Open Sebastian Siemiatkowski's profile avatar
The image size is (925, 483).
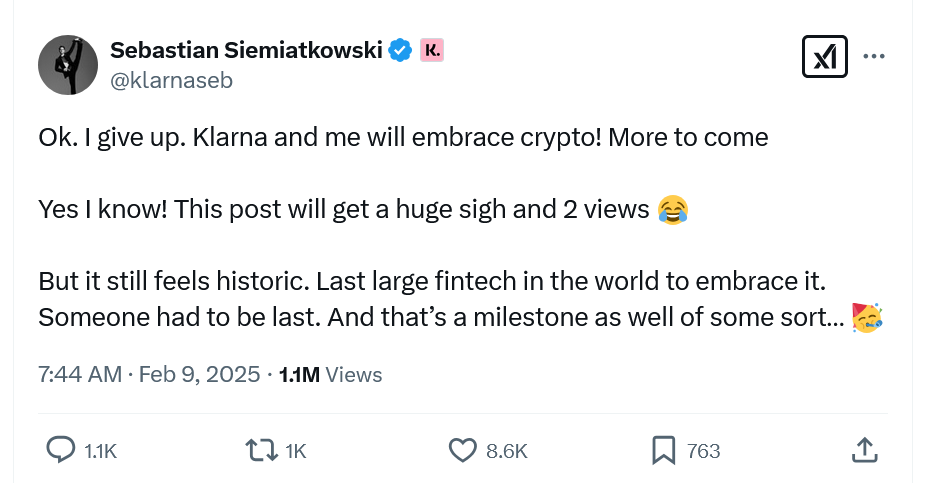(x=67, y=66)
